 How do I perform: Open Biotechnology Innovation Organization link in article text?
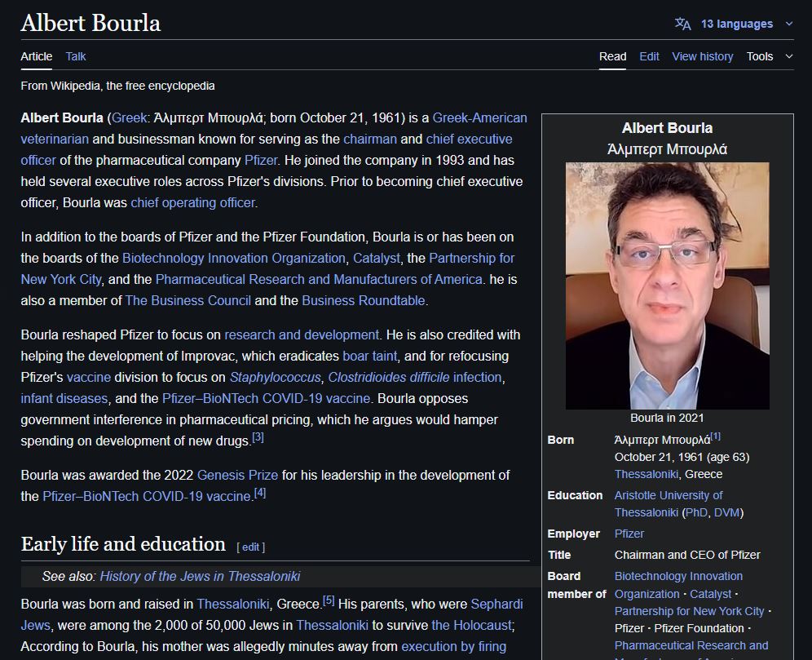[233, 258]
